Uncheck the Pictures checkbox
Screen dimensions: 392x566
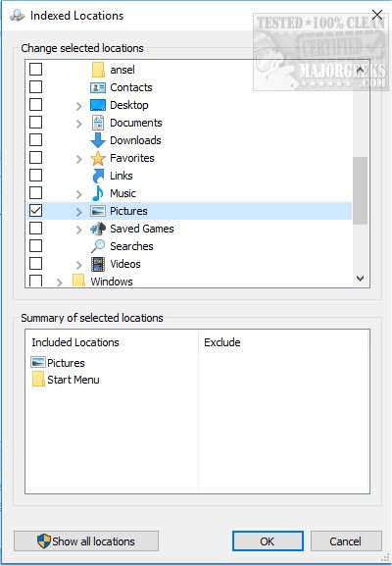(35, 211)
